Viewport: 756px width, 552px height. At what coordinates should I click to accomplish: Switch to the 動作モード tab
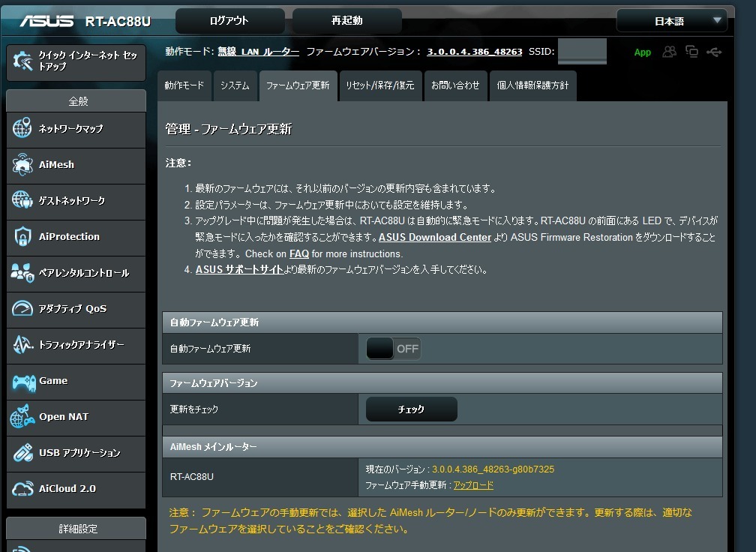tap(184, 85)
